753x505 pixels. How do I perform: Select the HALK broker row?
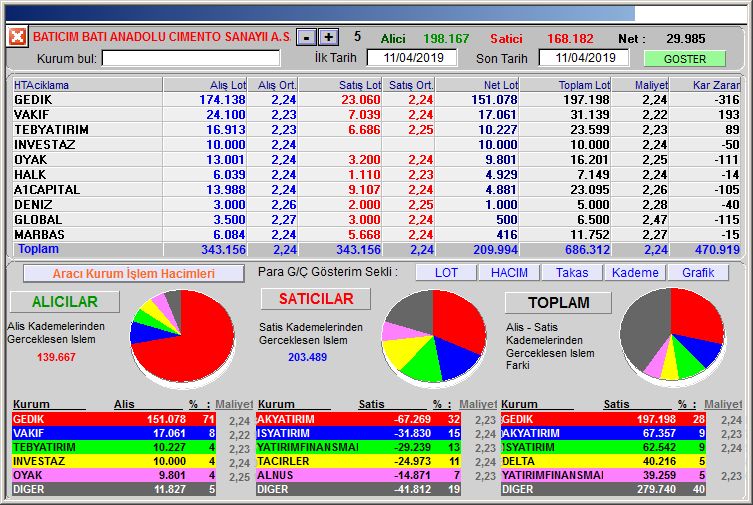click(376, 175)
